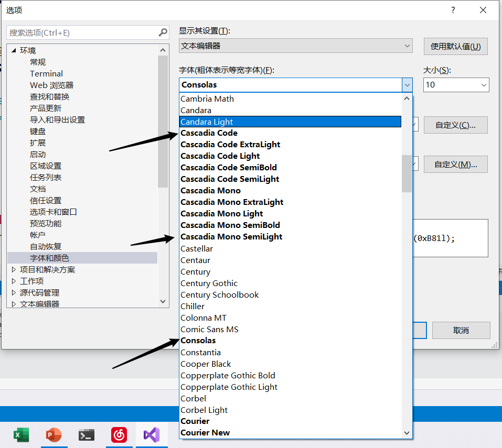The image size is (502, 448).
Task: Expand the 文本编辑器 tree node
Action: click(14, 304)
